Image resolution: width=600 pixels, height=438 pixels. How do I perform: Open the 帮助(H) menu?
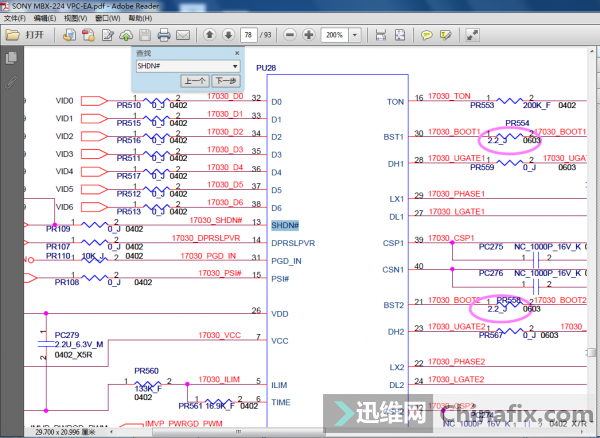140,18
